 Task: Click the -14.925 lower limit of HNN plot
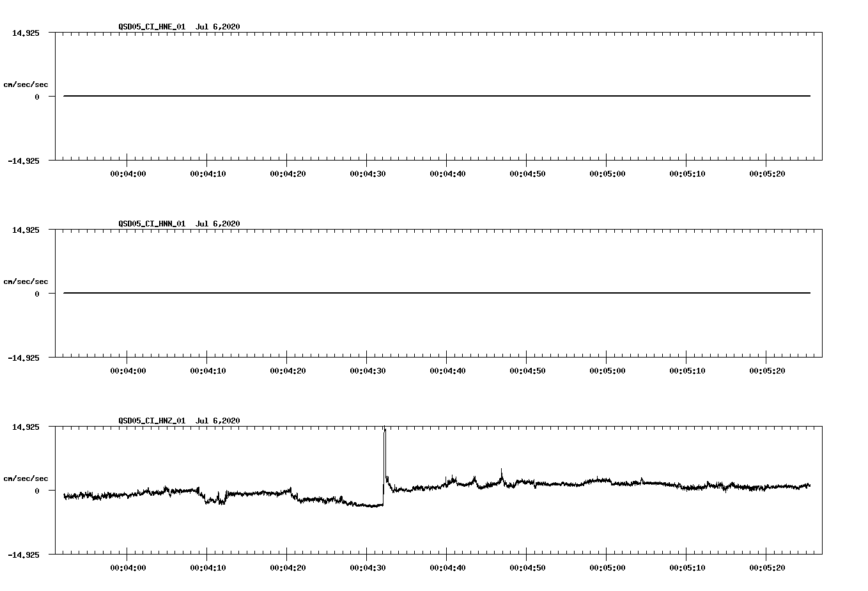(23, 358)
